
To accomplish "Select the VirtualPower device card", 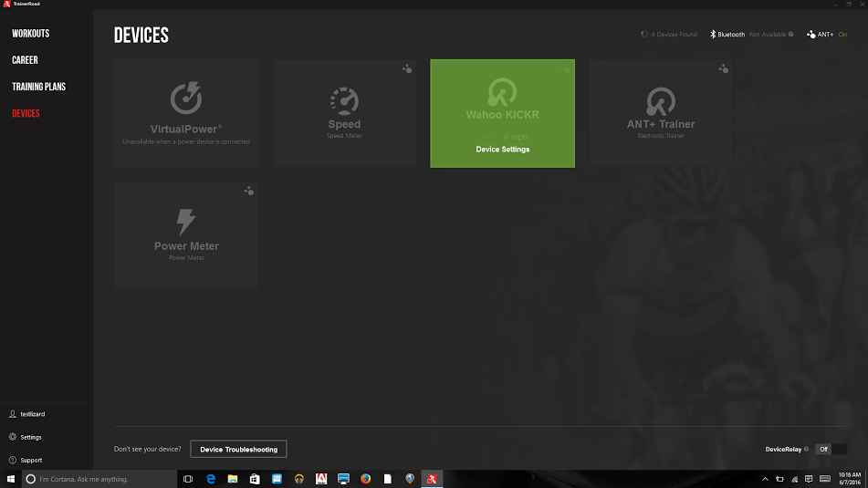I will [x=186, y=113].
